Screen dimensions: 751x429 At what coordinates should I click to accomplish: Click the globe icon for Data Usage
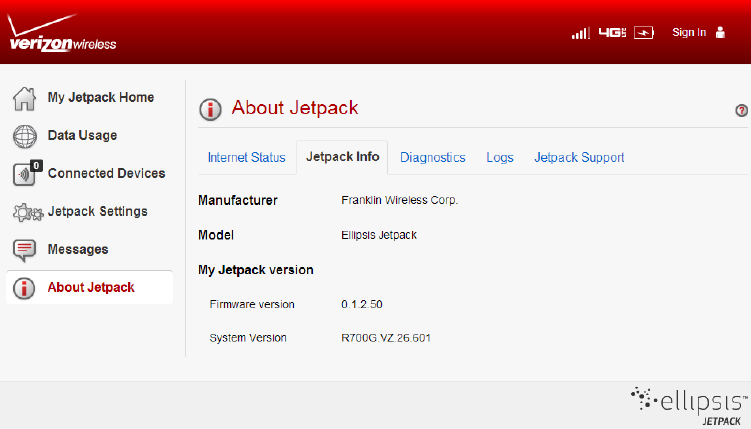24,136
